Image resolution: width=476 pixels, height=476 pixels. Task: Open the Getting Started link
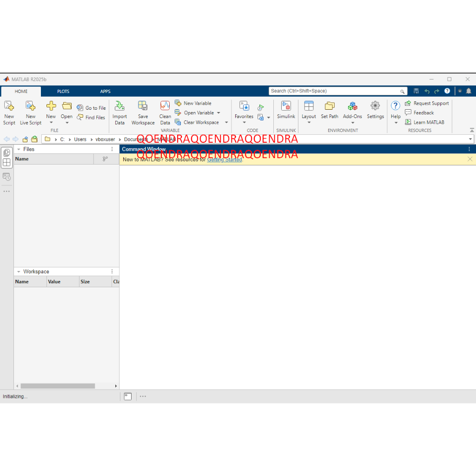(x=225, y=159)
